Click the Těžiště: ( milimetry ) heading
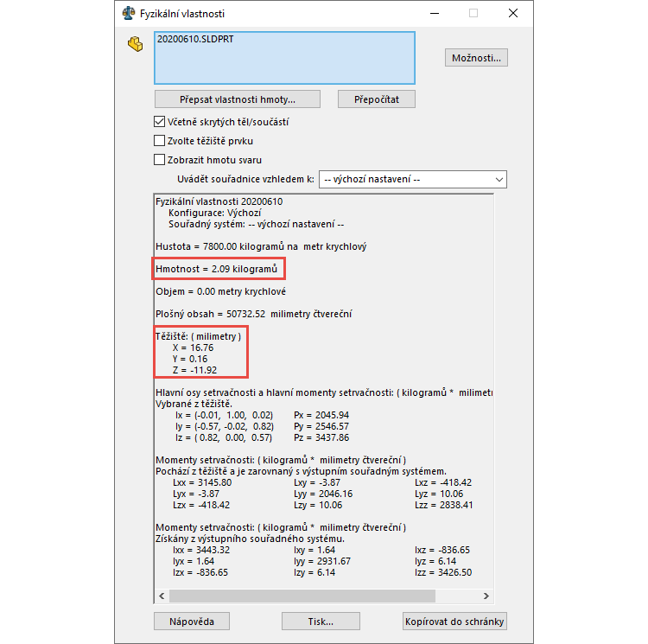The height and width of the screenshot is (644, 648). 198,336
